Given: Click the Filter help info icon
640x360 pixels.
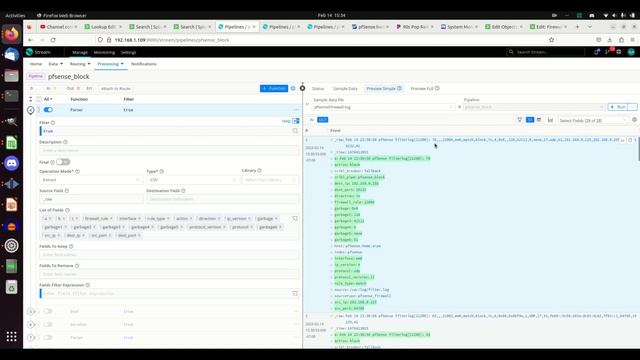Looking at the screenshot, I should pyautogui.click(x=53, y=122).
